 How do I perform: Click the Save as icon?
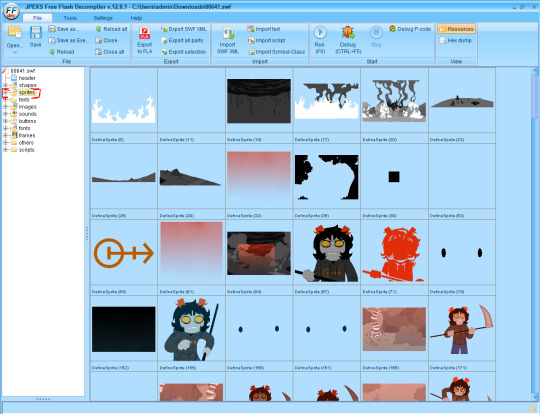click(x=52, y=29)
